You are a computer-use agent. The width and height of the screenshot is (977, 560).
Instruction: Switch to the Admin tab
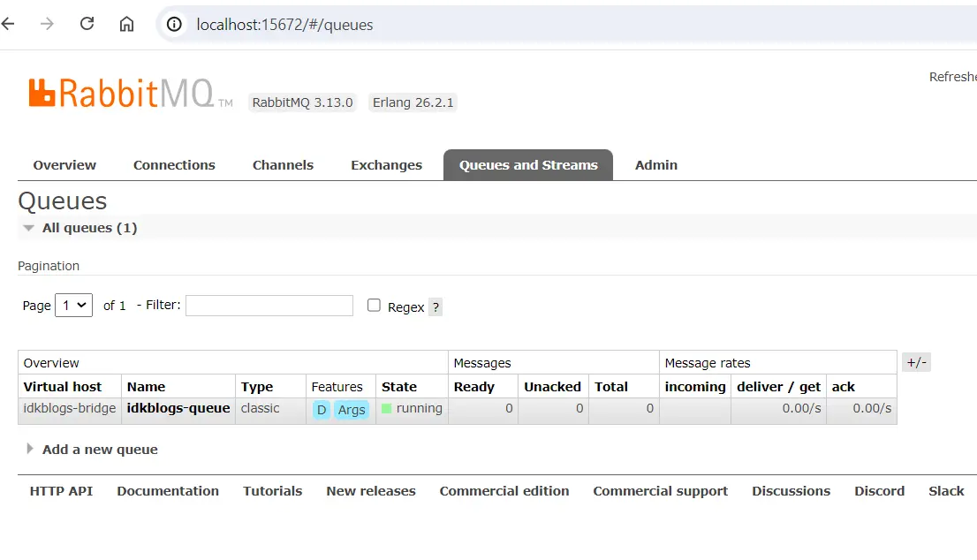656,165
